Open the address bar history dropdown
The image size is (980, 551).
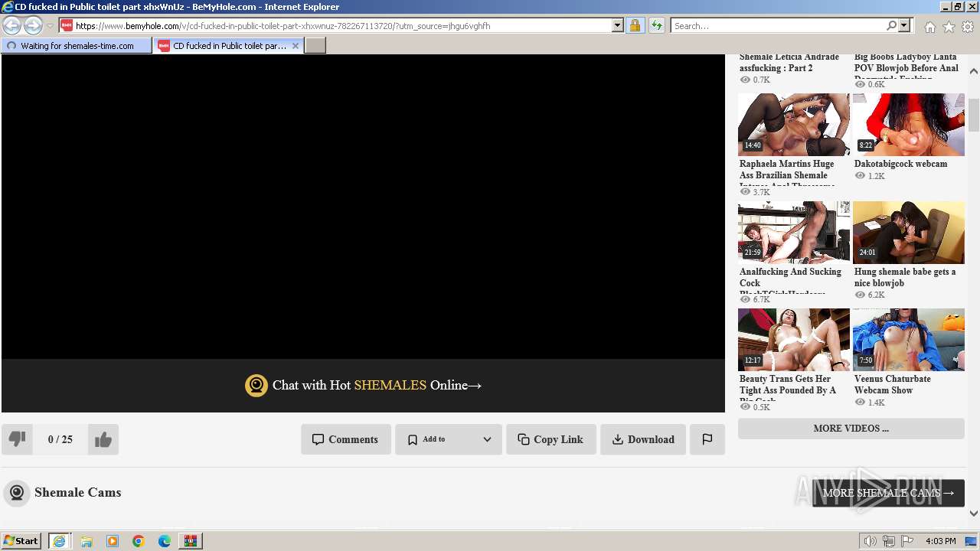coord(618,25)
